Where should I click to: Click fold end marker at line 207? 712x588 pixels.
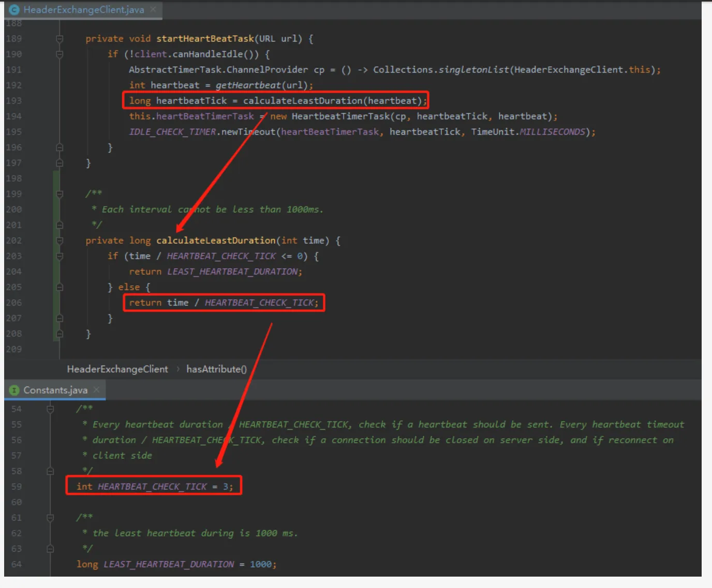tap(60, 318)
